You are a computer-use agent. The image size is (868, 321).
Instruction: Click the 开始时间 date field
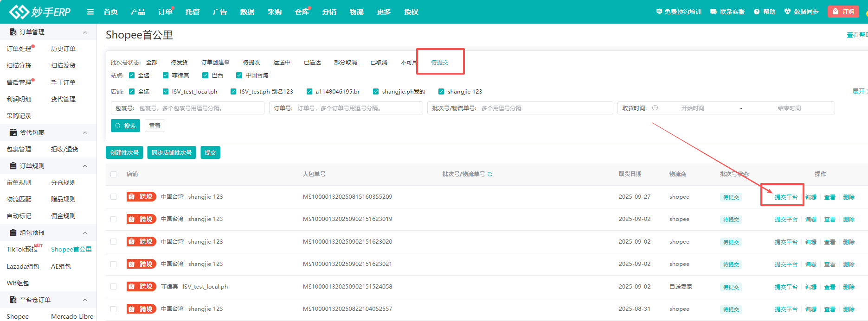pos(693,108)
